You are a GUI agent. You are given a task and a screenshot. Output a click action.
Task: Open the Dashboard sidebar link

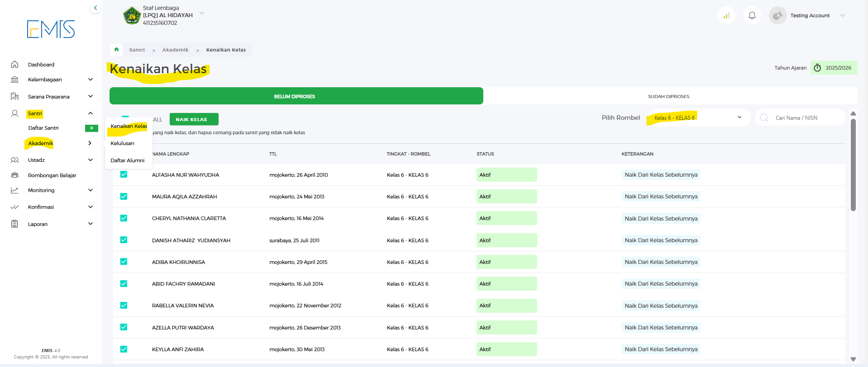point(41,65)
